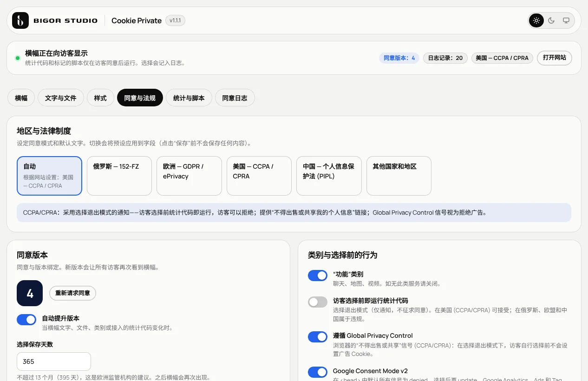Click the v1.1.1 version badge

point(175,20)
